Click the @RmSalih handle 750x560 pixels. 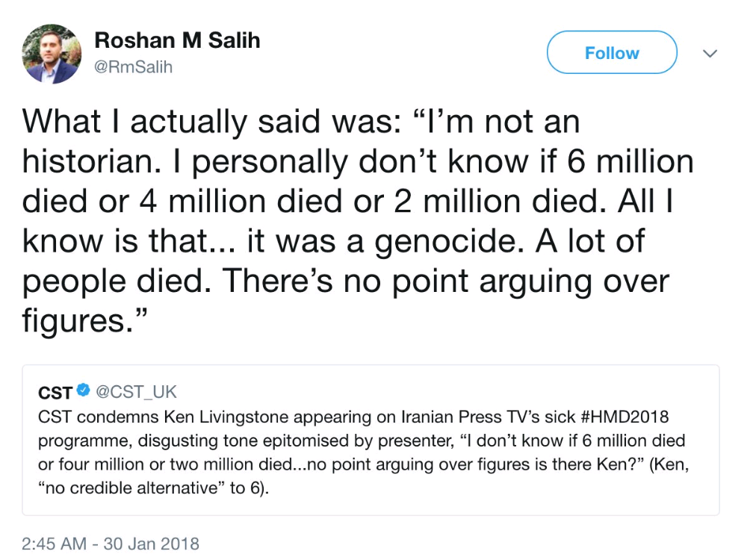point(134,67)
